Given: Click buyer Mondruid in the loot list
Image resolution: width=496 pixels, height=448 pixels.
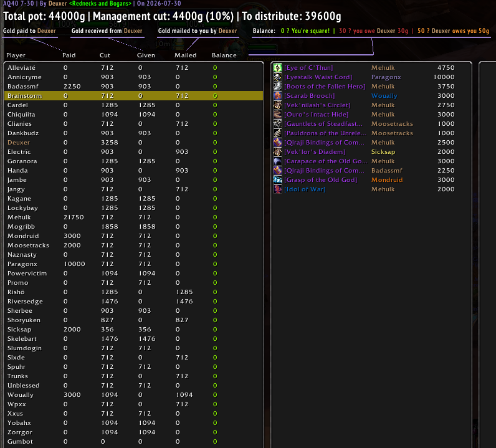Looking at the screenshot, I should 387,179.
